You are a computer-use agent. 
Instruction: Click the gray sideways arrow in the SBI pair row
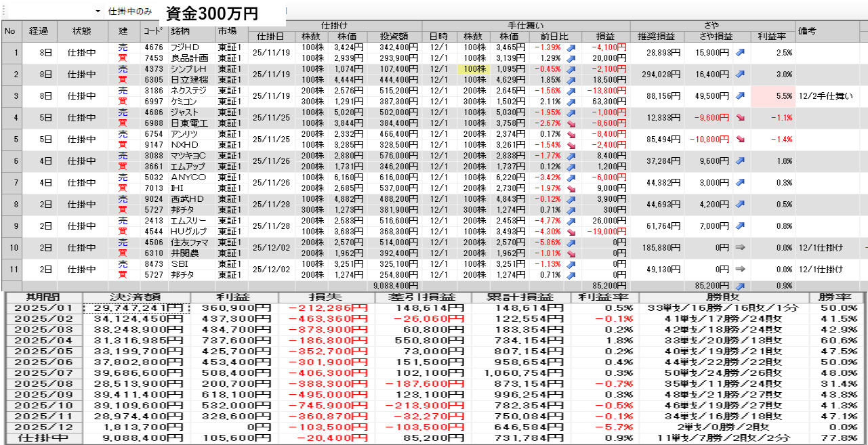point(740,270)
